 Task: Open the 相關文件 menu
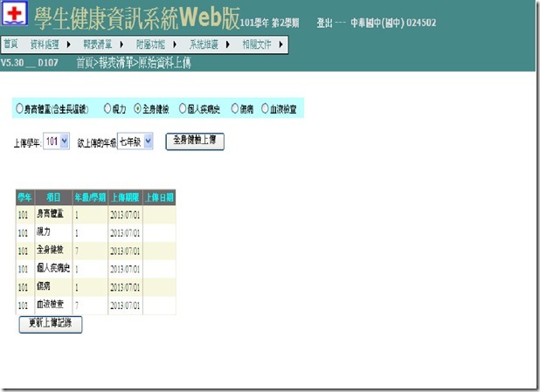(x=257, y=45)
